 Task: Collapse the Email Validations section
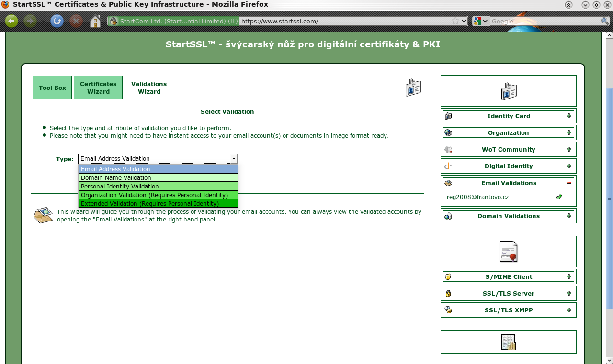point(569,183)
